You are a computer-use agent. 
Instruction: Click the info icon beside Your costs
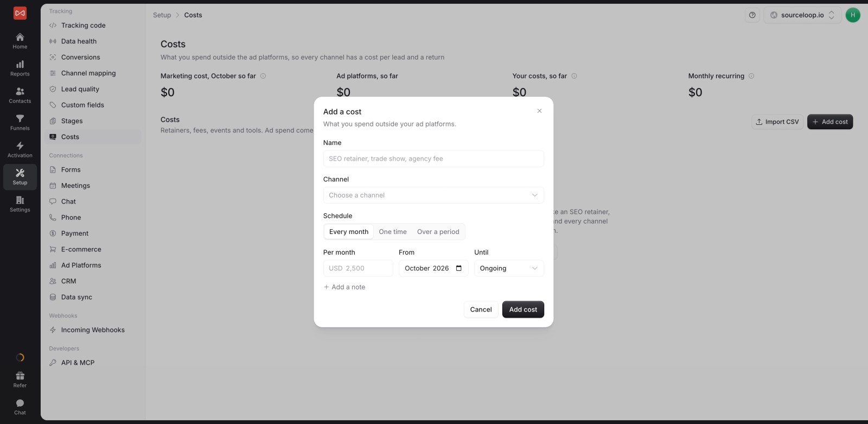click(x=574, y=76)
